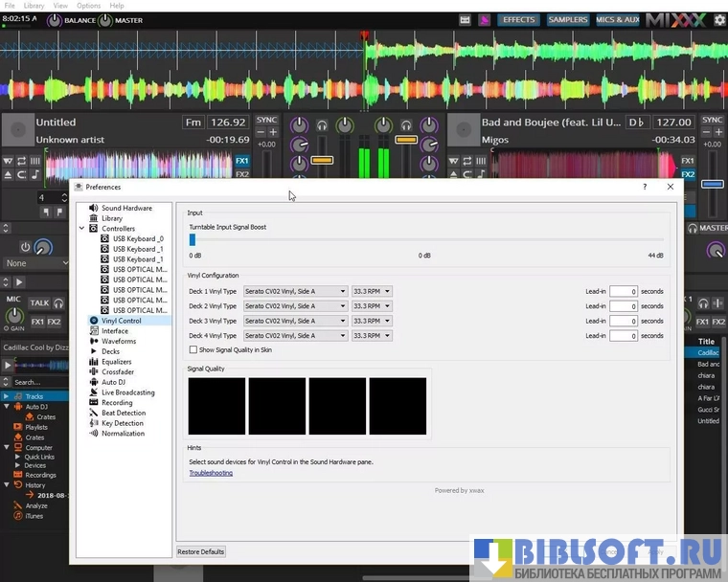Screen dimensions: 728x582
Task: Enable Show Signal Quality in Skin
Action: click(x=193, y=350)
